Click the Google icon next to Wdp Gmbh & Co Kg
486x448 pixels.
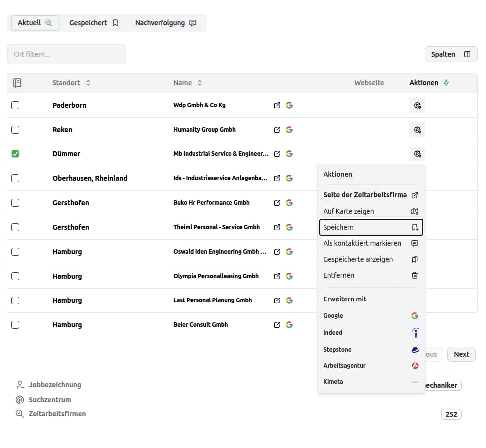tap(289, 105)
